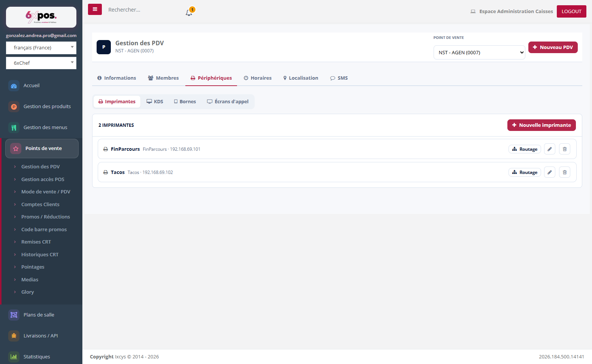
Task: Open the Accueil dashboard icon in sidebar
Action: click(x=14, y=86)
